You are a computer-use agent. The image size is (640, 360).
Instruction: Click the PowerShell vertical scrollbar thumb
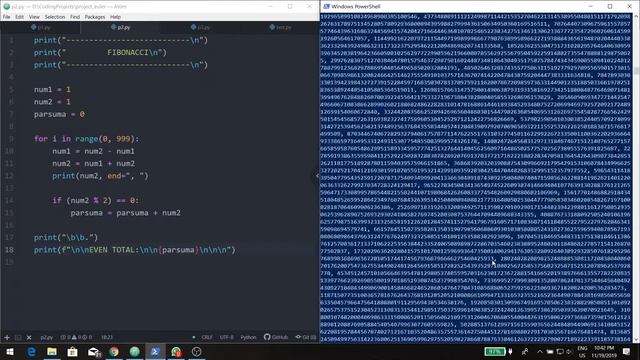tap(636, 71)
